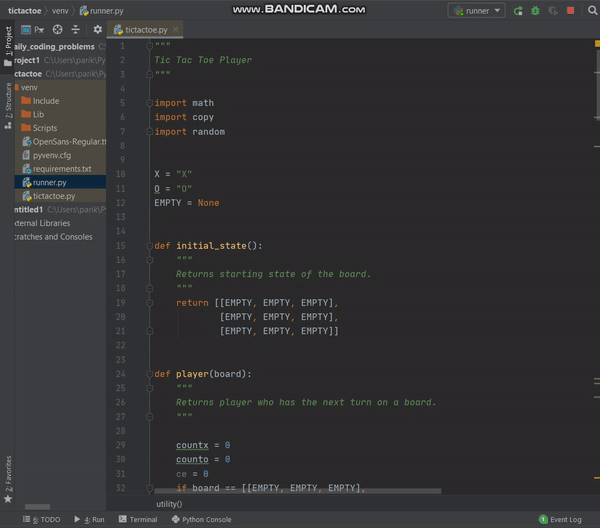Collapse if-block fold at line 32
Screen dimensions: 600x528
150,488
